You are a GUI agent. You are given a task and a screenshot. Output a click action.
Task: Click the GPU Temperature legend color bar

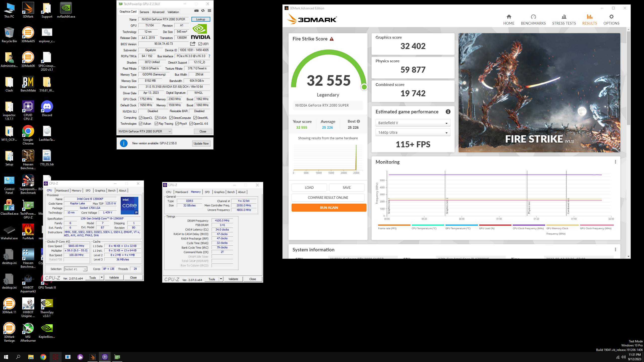(461, 225)
